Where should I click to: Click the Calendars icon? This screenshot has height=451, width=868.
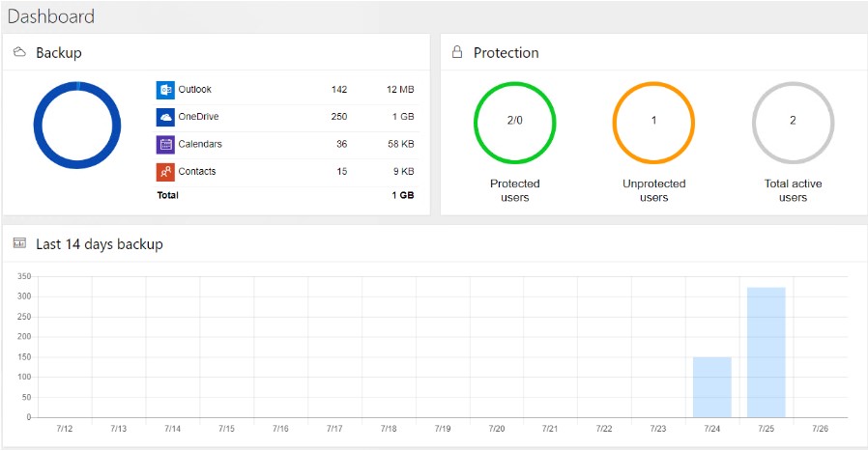(x=165, y=145)
